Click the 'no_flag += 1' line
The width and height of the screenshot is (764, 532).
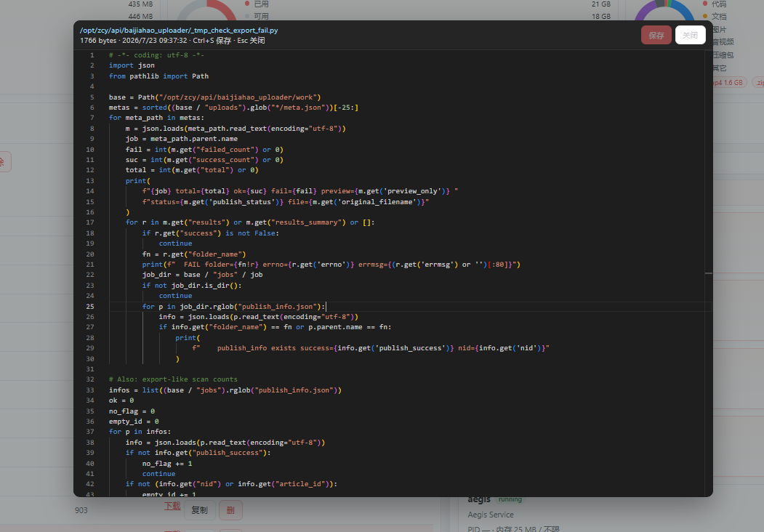coord(167,463)
